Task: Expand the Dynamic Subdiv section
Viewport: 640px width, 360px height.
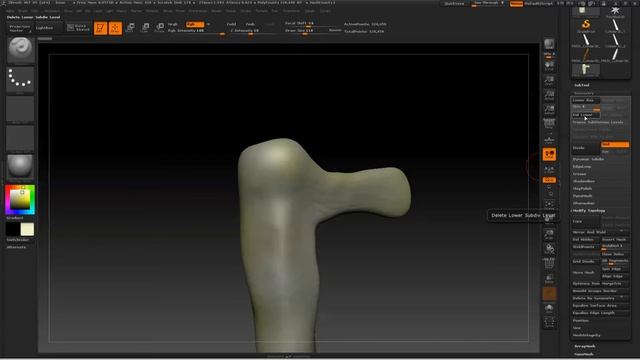Action: (588, 159)
